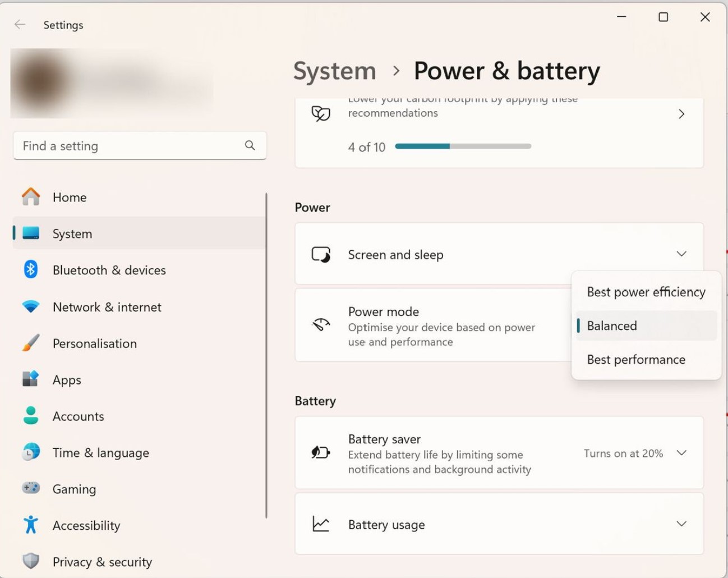Expand the Screen and sleep section
The width and height of the screenshot is (728, 578).
[681, 254]
